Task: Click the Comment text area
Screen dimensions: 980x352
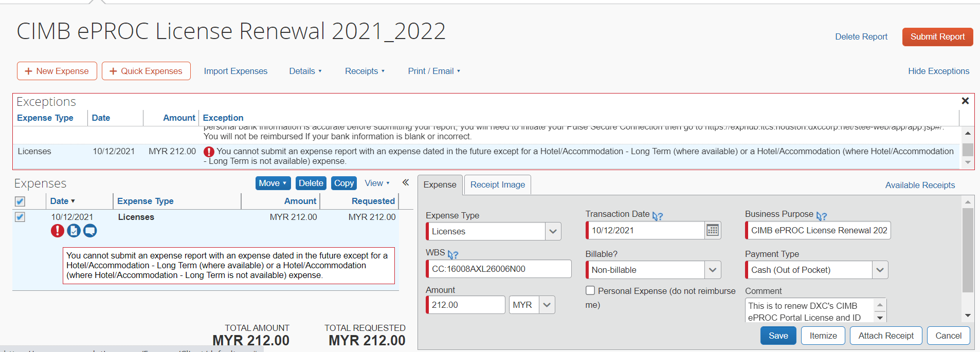Action: coord(810,311)
